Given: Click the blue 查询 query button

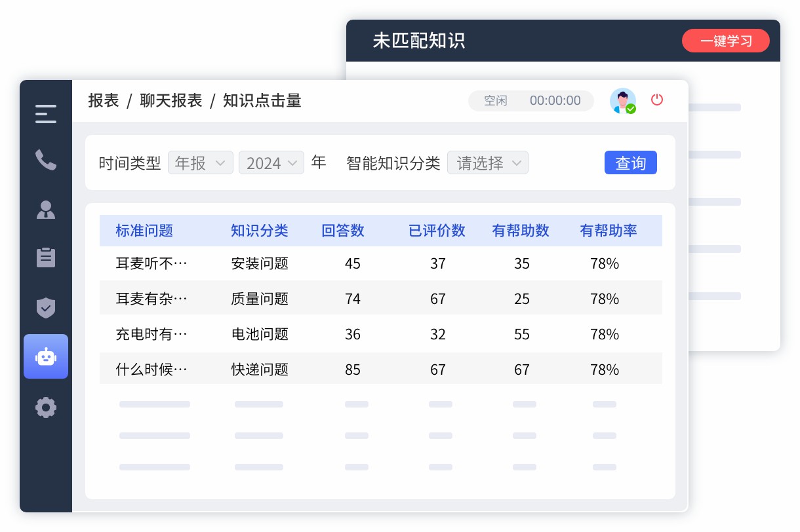Looking at the screenshot, I should pyautogui.click(x=630, y=162).
